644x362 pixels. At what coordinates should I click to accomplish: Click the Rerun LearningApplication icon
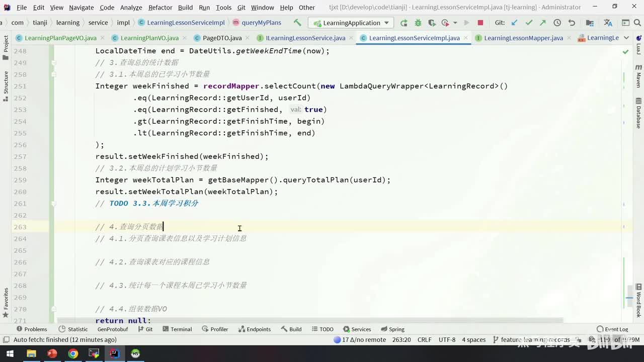point(404,23)
